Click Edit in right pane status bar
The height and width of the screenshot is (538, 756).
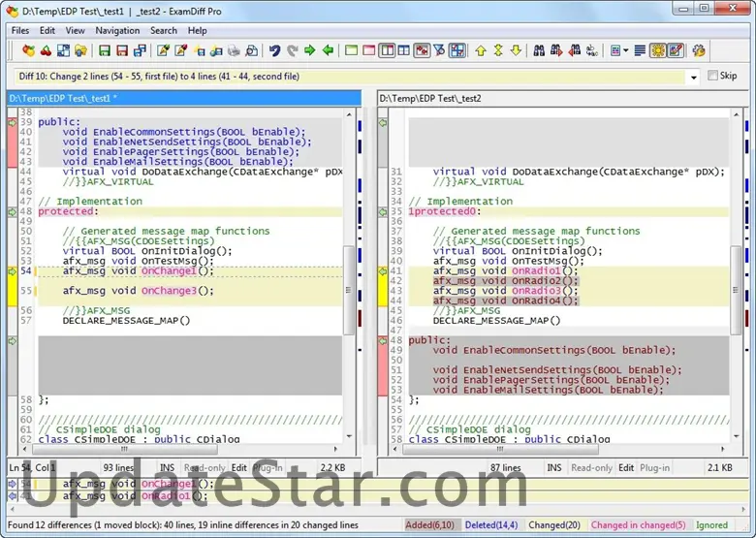[x=626, y=467]
